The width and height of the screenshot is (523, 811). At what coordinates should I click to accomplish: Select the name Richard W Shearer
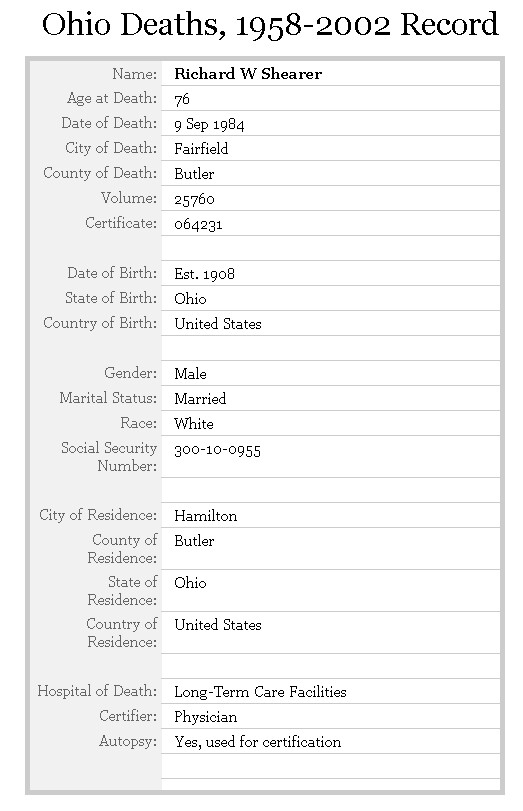coord(248,74)
